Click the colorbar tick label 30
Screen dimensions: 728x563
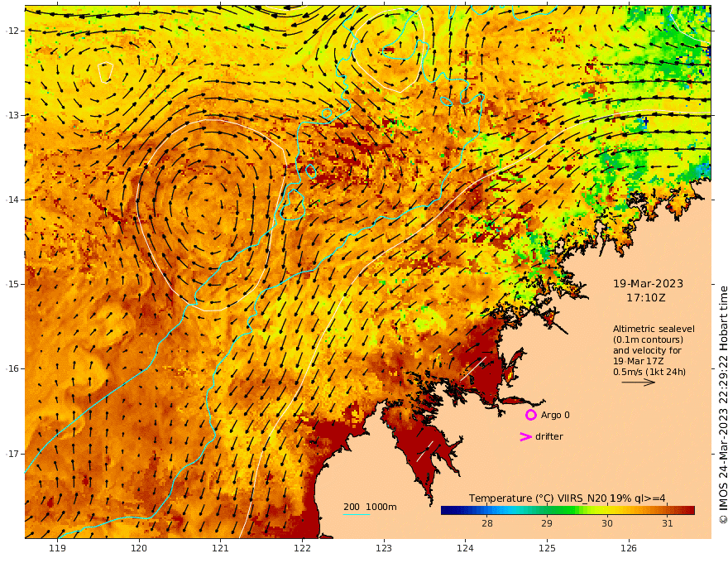click(607, 523)
